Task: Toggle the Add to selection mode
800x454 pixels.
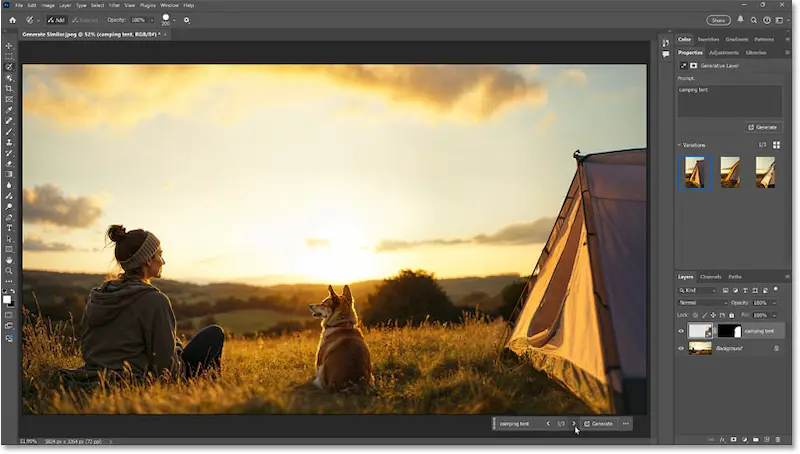Action: coord(57,20)
